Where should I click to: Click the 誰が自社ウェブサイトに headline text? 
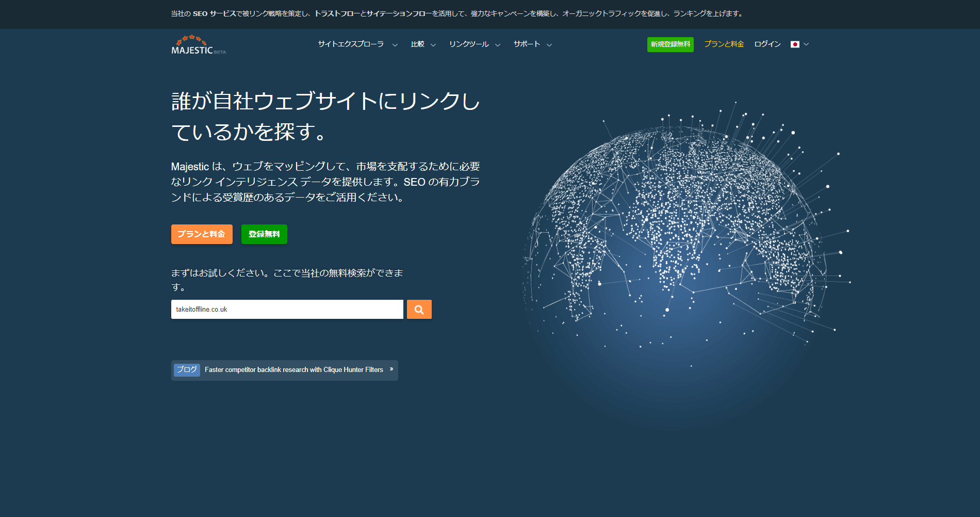tap(325, 116)
